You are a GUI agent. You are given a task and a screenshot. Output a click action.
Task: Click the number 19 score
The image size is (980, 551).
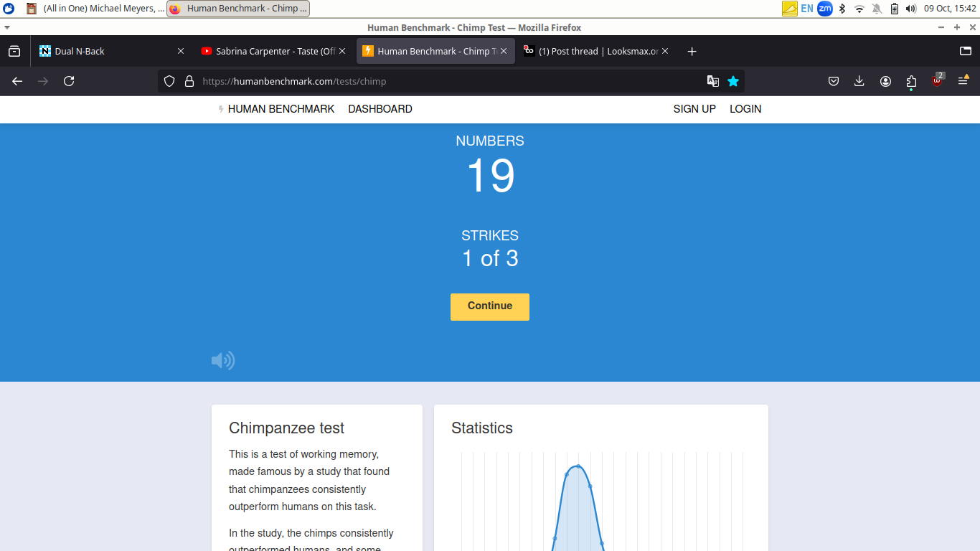click(490, 176)
